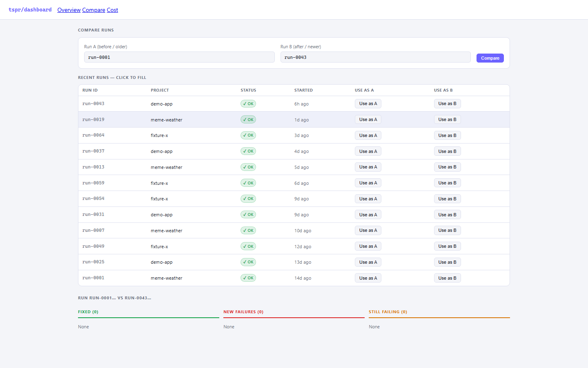The height and width of the screenshot is (368, 588).
Task: Use run-0059 as A
Action: click(x=368, y=183)
